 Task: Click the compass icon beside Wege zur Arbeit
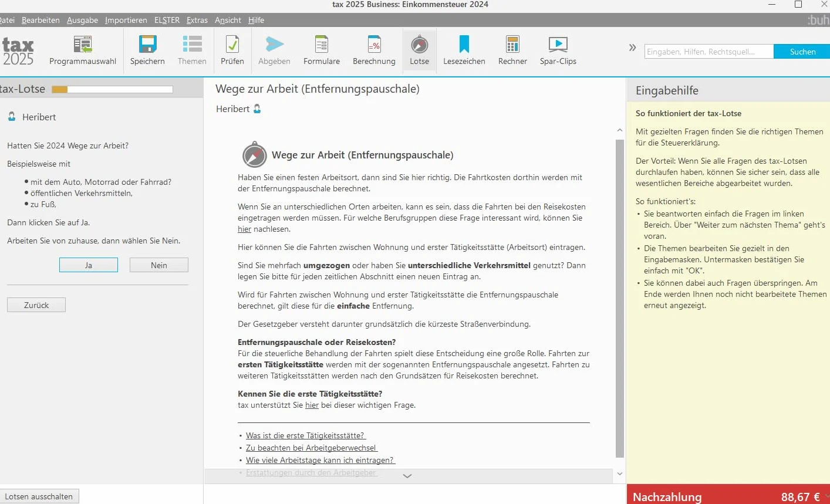pos(255,155)
